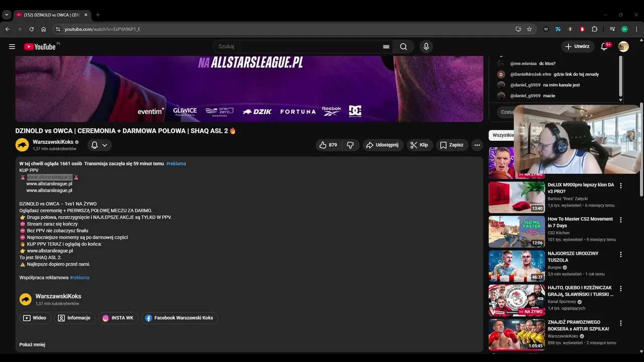The image size is (644, 362).
Task: Click the page vertical scrollbar
Action: pos(641,149)
